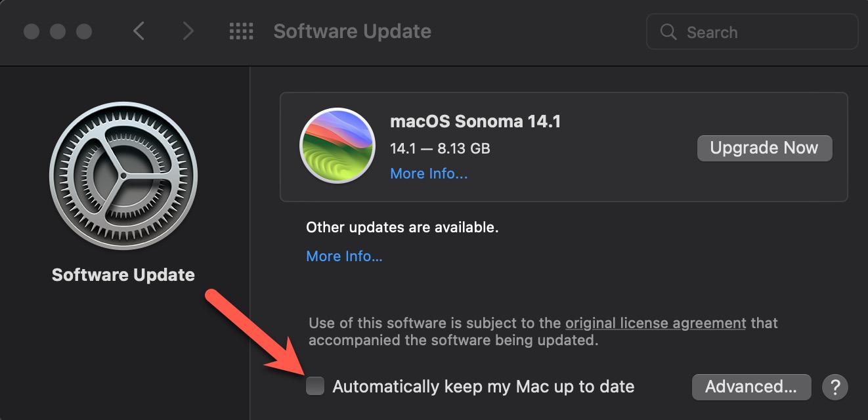Image resolution: width=868 pixels, height=420 pixels.
Task: Click the macOS Sonoma 14.1 heading
Action: click(x=475, y=121)
